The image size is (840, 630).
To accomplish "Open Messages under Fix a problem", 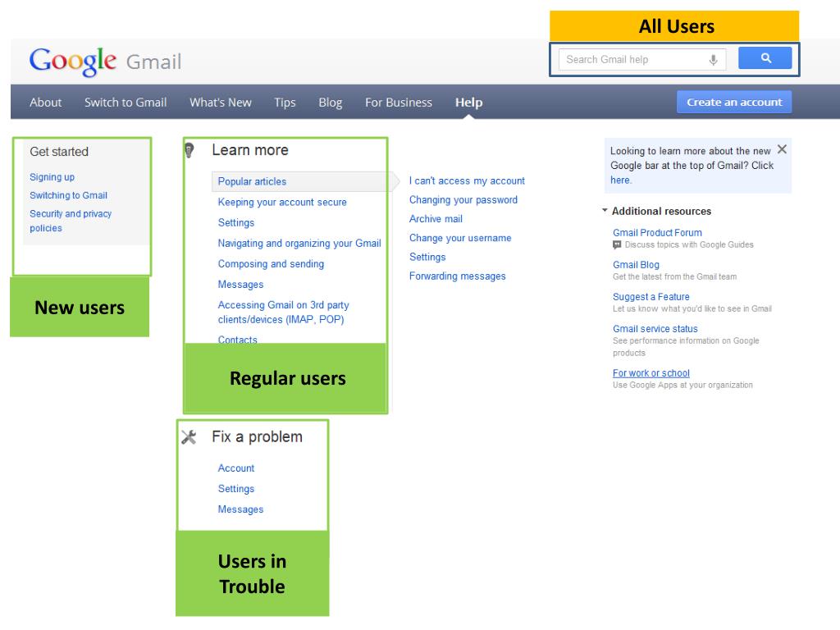I will point(240,509).
